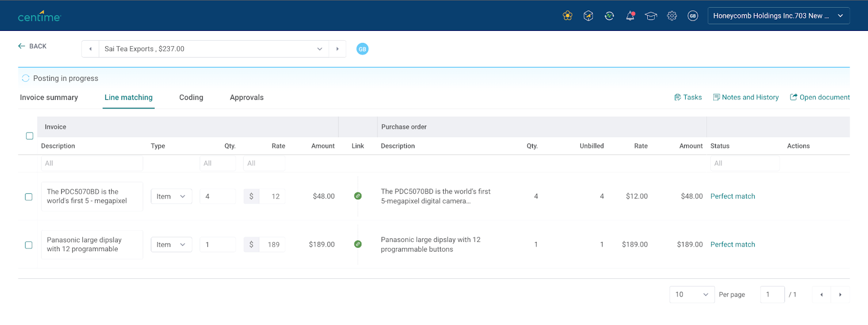Screen dimensions: 868x325
Task: Open the settings gear in header
Action: click(x=672, y=16)
